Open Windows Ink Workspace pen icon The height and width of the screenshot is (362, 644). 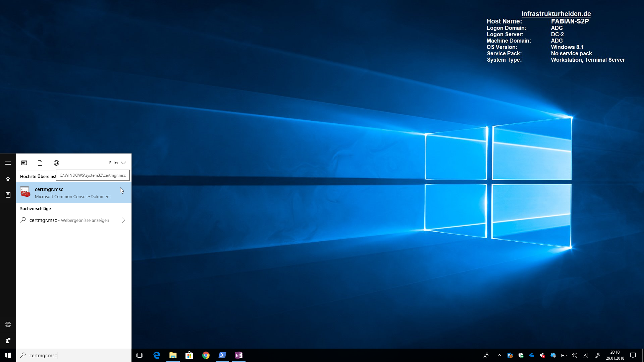click(597, 355)
